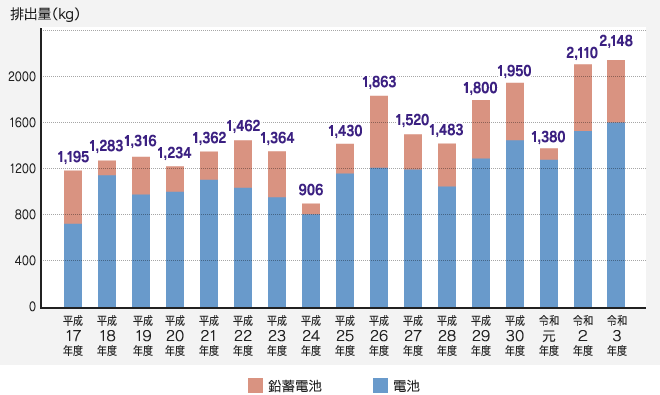Click the 平成22年度 x-axis label
The height and width of the screenshot is (395, 660).
click(x=243, y=336)
